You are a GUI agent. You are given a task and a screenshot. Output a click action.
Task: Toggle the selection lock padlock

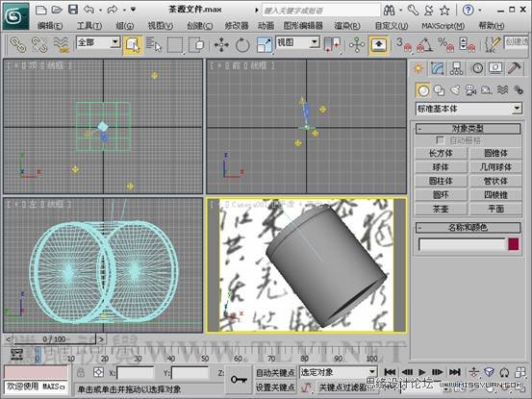(x=81, y=372)
